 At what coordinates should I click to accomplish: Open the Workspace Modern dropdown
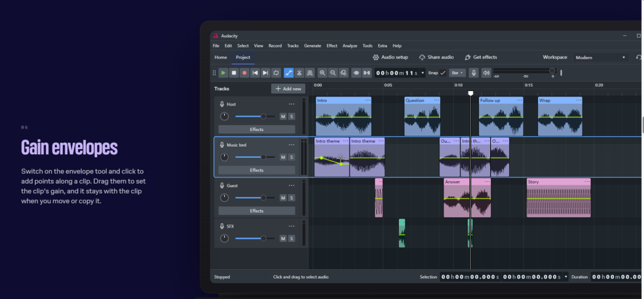[x=601, y=57]
